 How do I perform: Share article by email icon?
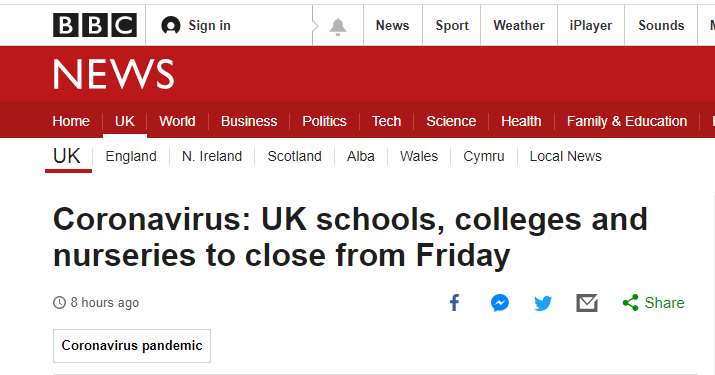[587, 303]
